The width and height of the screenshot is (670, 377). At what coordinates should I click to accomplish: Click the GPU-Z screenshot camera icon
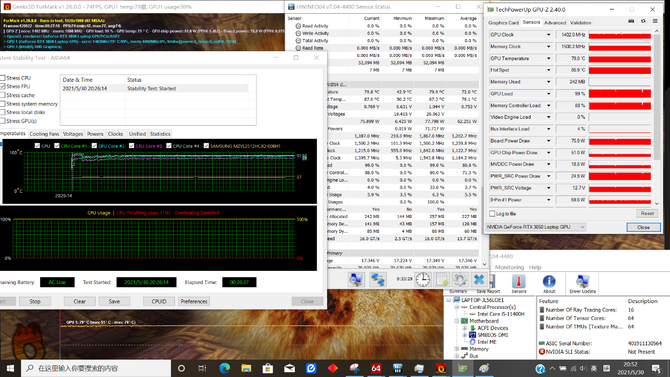(631, 21)
